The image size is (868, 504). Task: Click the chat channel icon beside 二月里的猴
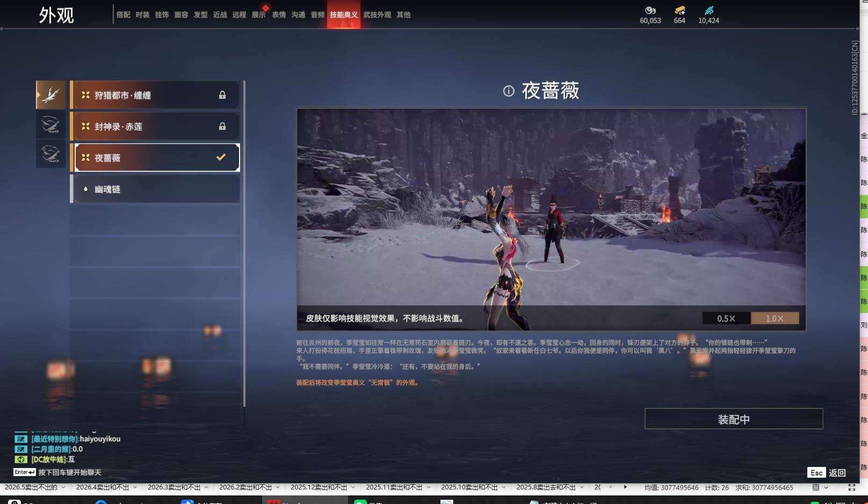(21, 449)
